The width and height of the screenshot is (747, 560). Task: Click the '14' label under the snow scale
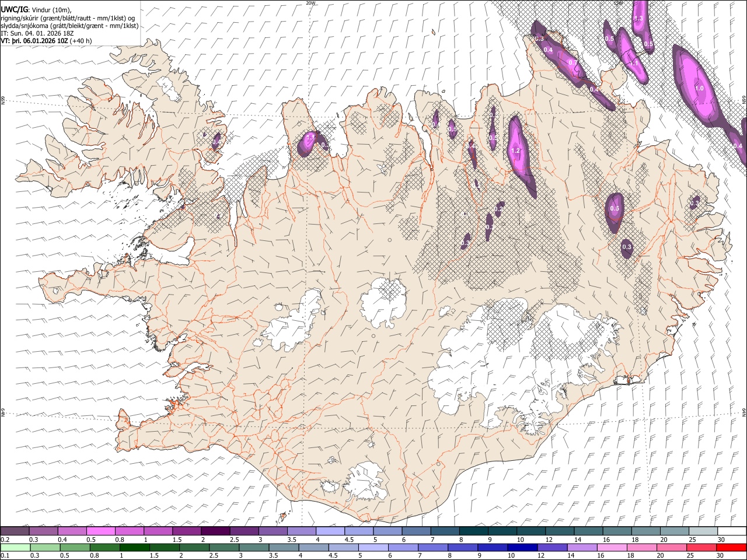(x=577, y=540)
